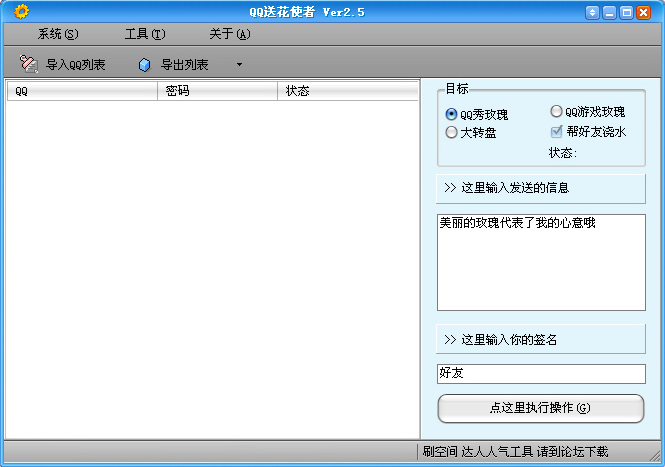This screenshot has width=665, height=467.
Task: Click the roll-up arrows title bar button
Action: pyautogui.click(x=592, y=13)
